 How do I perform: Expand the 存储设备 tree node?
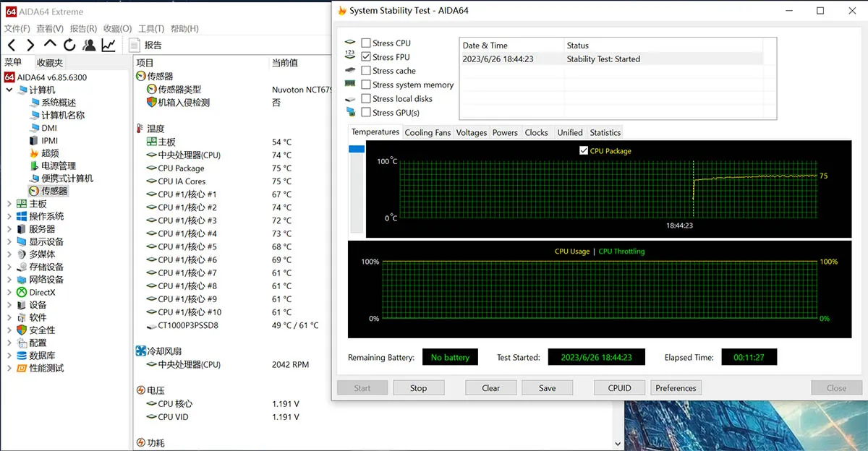point(9,267)
